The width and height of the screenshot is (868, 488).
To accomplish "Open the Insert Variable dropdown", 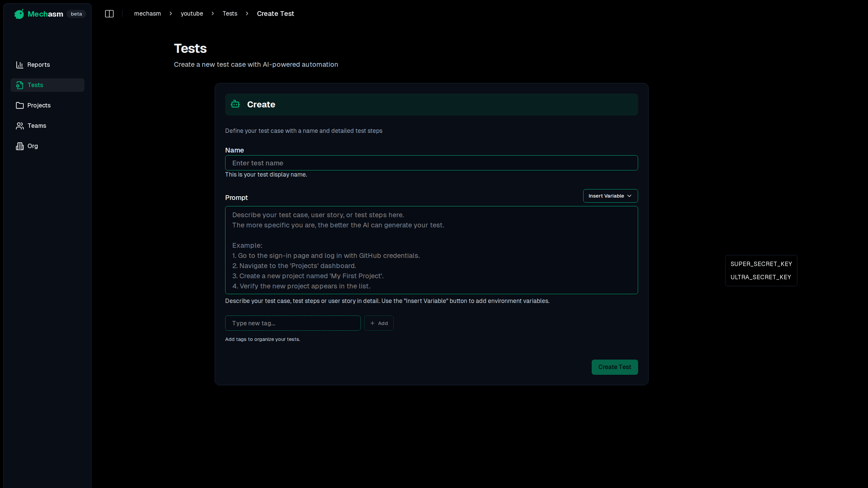I will (610, 196).
